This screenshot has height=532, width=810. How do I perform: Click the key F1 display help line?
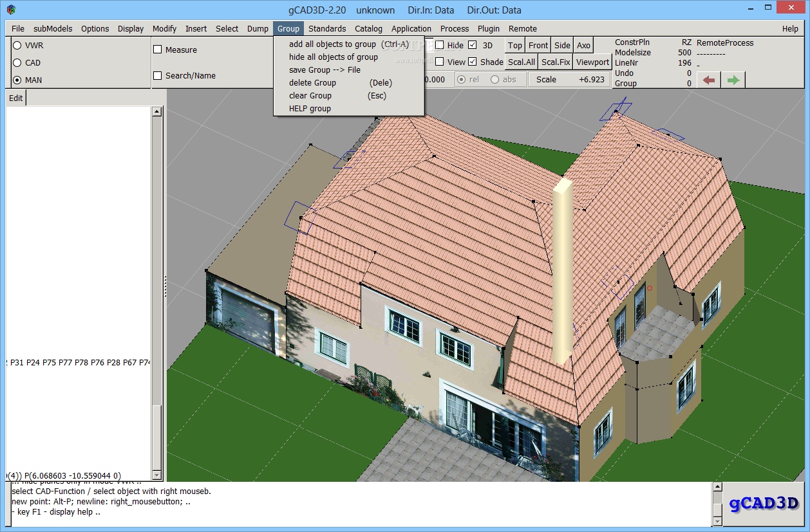click(x=56, y=512)
